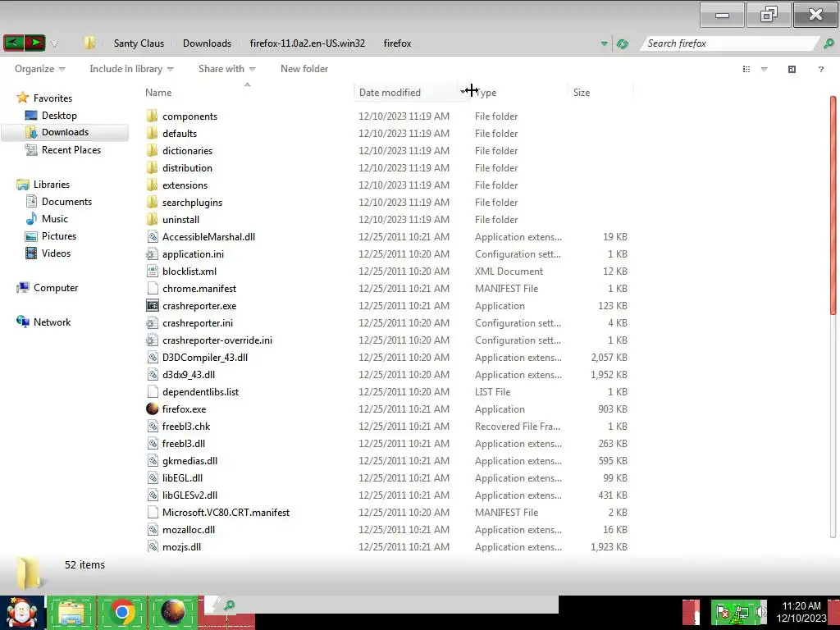
Task: Select the components folder icon
Action: [x=152, y=116]
